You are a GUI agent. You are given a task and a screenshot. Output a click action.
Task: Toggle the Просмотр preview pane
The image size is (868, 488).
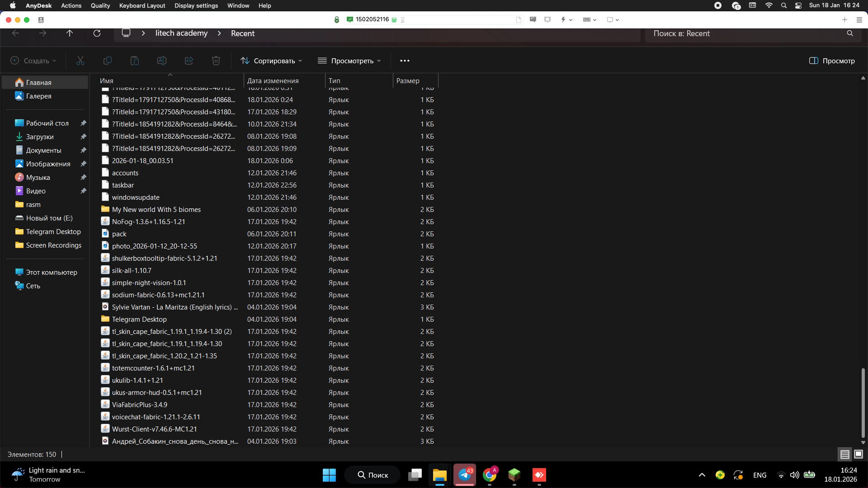(x=832, y=61)
